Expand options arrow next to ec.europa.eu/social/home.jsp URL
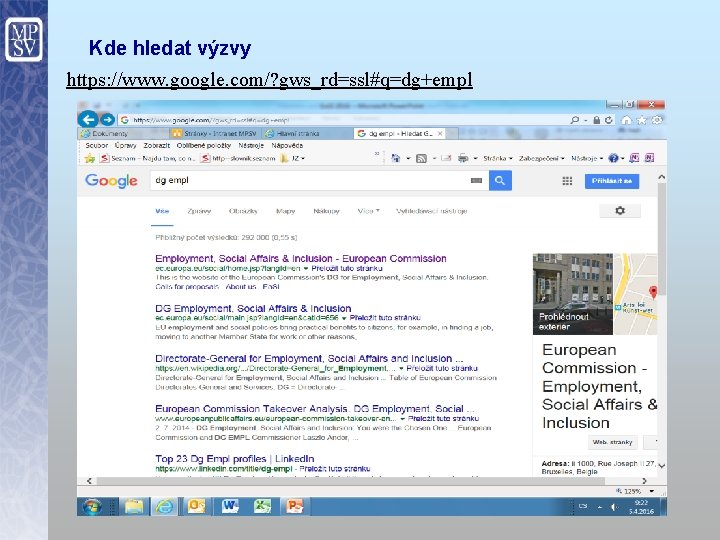The image size is (720, 540). 306,268
